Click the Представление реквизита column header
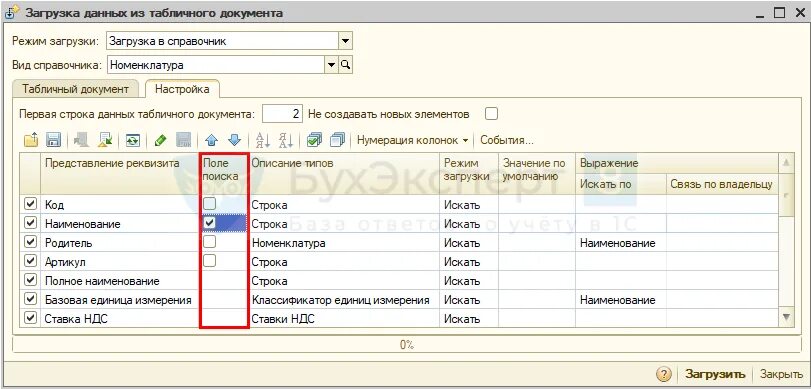811x389 pixels. [x=119, y=173]
